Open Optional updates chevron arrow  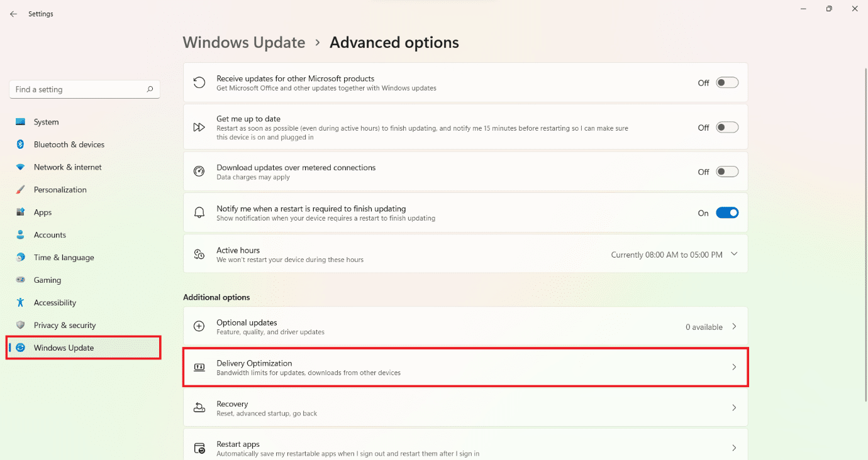(734, 327)
